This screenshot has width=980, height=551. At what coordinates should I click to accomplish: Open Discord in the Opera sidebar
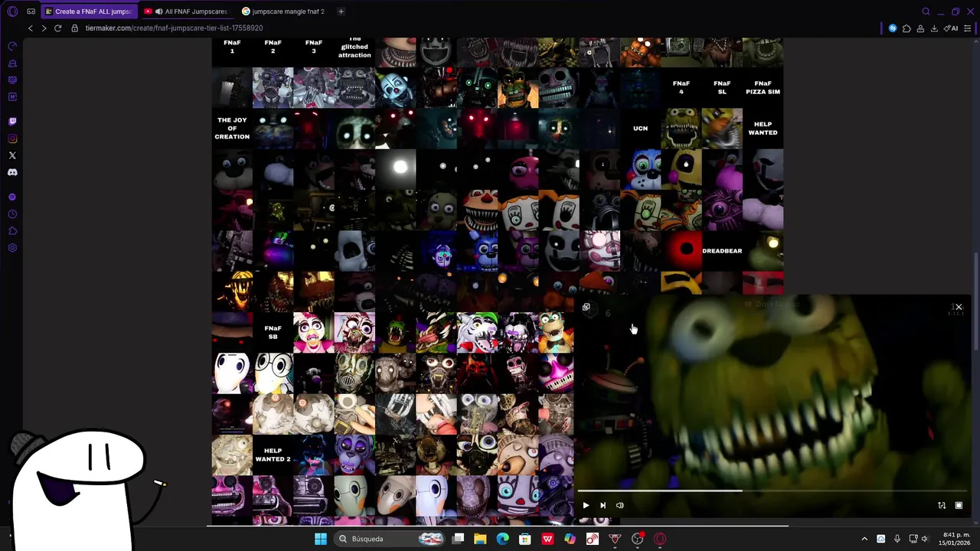(x=12, y=172)
